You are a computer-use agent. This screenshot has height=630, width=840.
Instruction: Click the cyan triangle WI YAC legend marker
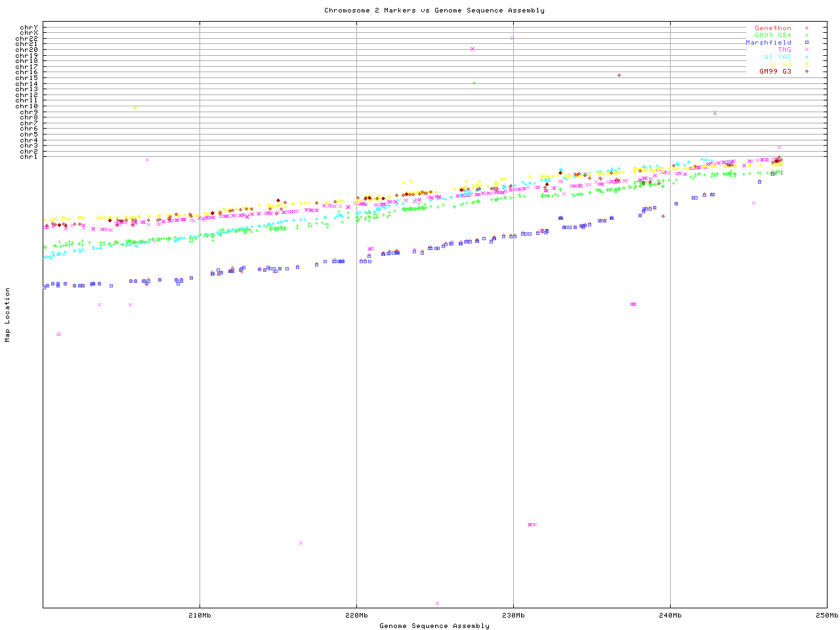coord(807,57)
